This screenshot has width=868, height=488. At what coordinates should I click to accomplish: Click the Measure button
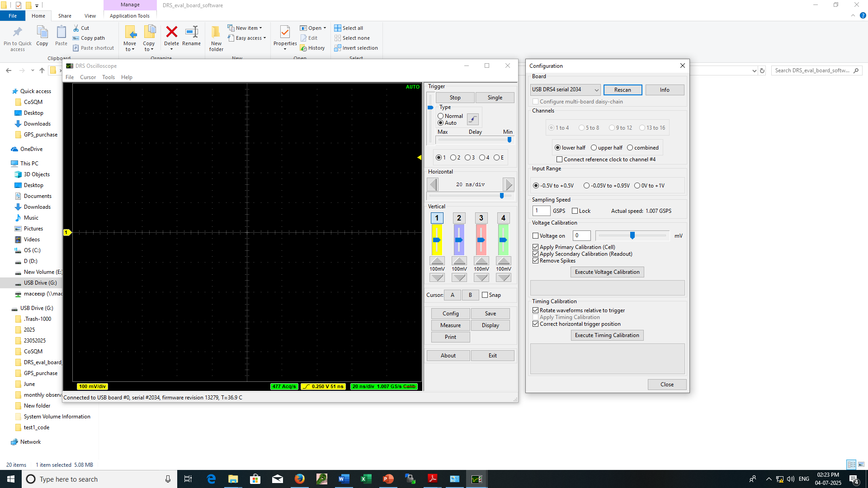coord(450,325)
